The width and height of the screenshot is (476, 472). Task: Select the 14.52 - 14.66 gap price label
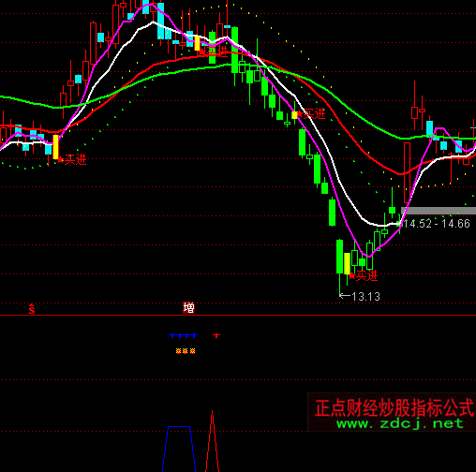pyautogui.click(x=437, y=224)
